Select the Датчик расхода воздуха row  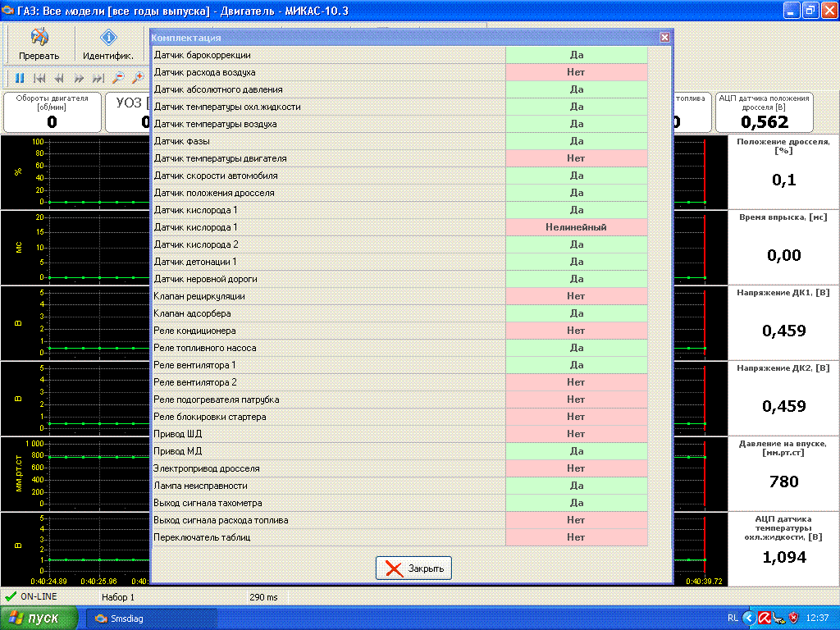(328, 72)
